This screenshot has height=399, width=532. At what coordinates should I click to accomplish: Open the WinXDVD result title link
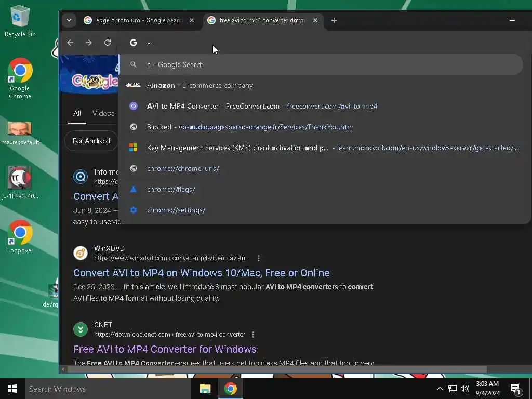click(202, 273)
